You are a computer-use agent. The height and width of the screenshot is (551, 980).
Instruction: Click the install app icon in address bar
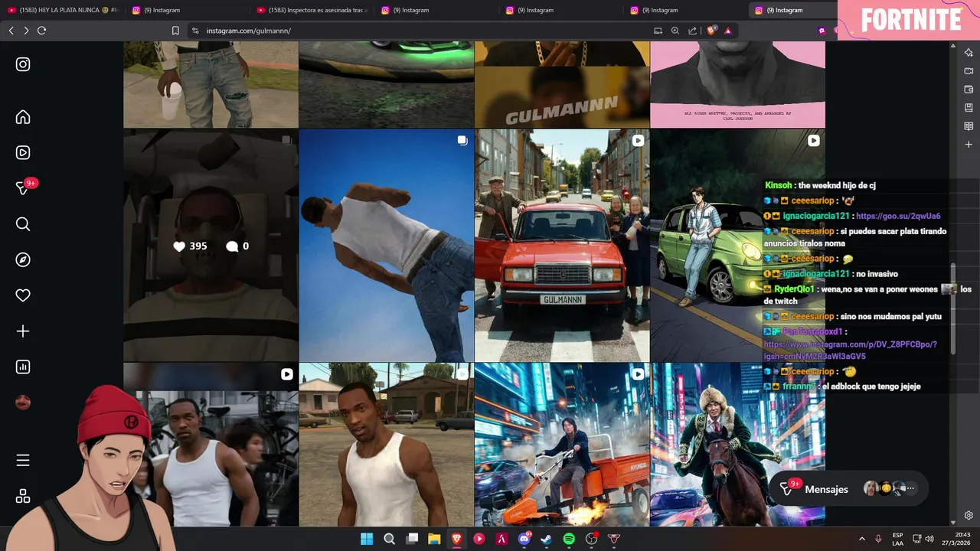tap(658, 31)
